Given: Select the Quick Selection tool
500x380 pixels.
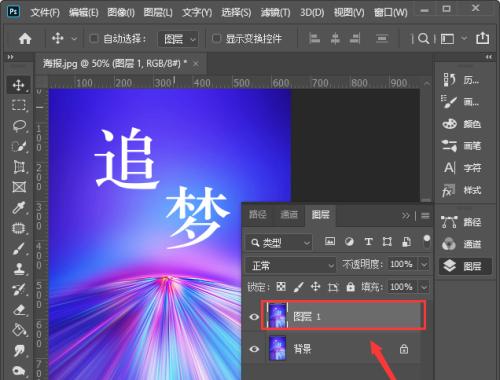Looking at the screenshot, I should point(19,146).
